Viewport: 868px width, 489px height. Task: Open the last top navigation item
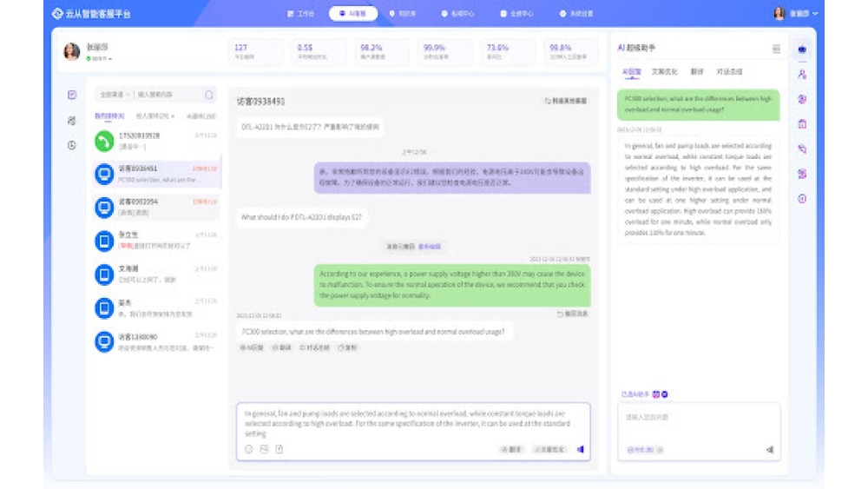pyautogui.click(x=575, y=14)
